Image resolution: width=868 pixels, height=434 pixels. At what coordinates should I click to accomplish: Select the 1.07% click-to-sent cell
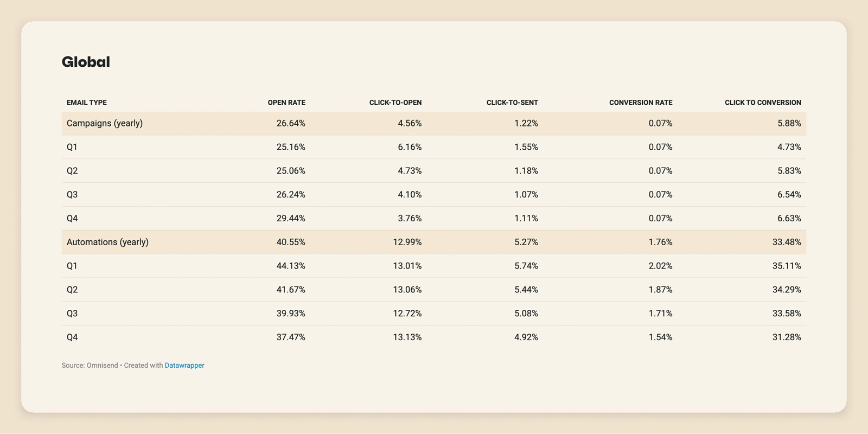[x=526, y=195]
